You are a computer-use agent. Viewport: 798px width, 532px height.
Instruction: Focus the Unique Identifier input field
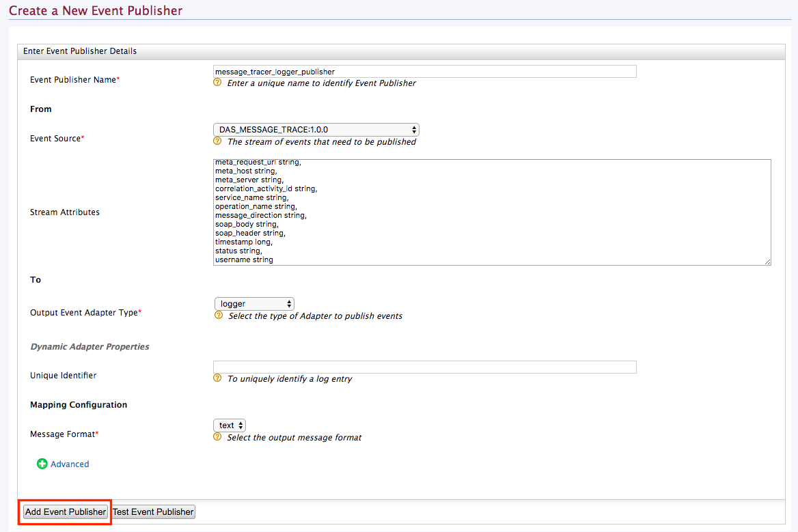pos(424,367)
